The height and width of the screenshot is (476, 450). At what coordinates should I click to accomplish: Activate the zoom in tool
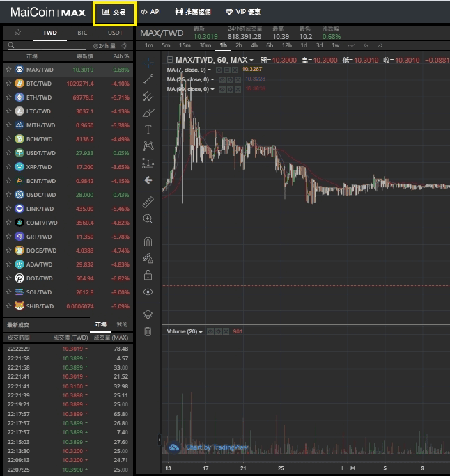[148, 219]
